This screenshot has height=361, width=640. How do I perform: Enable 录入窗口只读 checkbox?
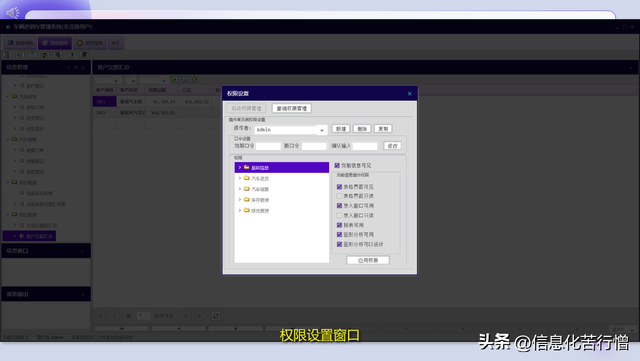[339, 215]
